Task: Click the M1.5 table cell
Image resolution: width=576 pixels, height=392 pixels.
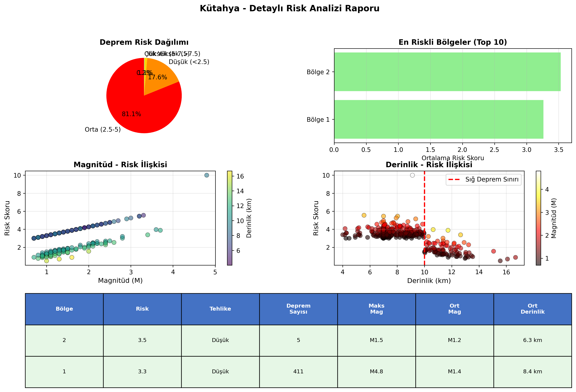Action: point(376,340)
